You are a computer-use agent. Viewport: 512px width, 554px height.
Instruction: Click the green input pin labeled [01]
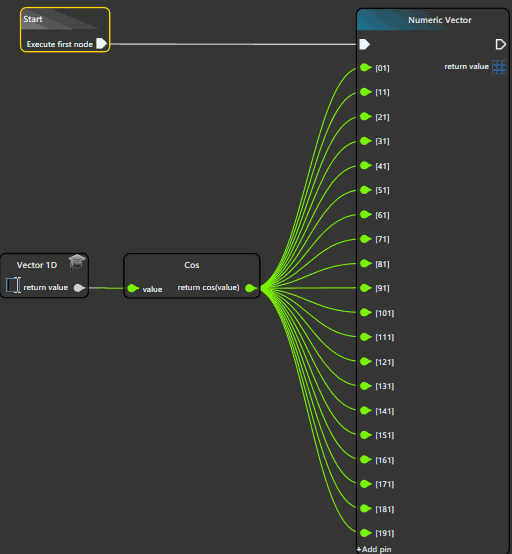(366, 67)
